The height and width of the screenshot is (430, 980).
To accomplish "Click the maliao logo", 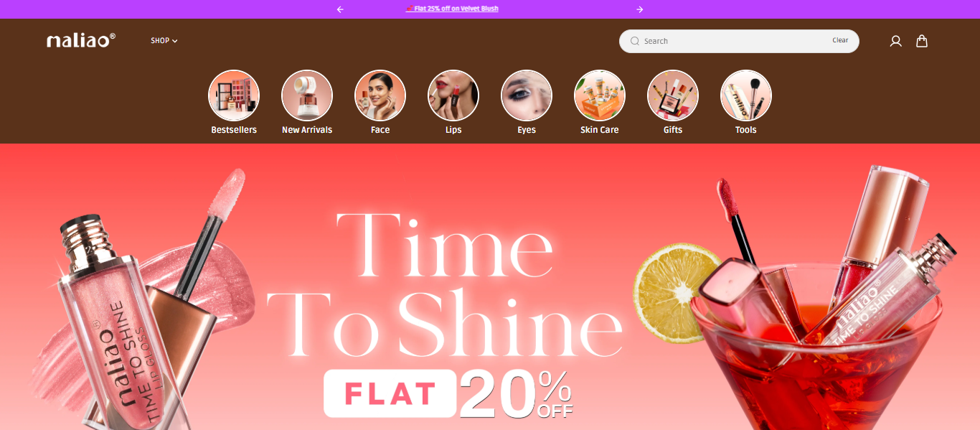I will tap(81, 41).
